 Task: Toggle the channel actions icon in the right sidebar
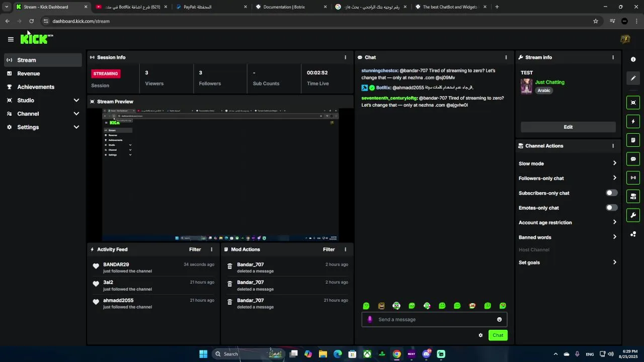(633, 196)
